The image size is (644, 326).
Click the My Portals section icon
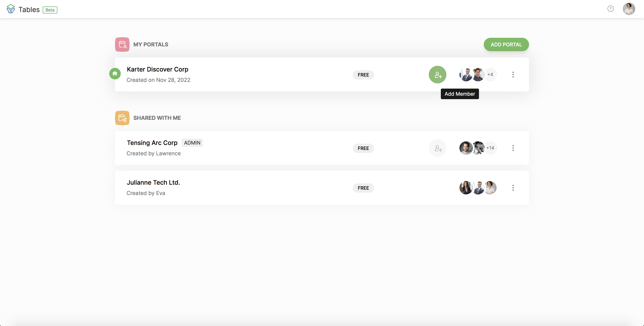point(122,44)
